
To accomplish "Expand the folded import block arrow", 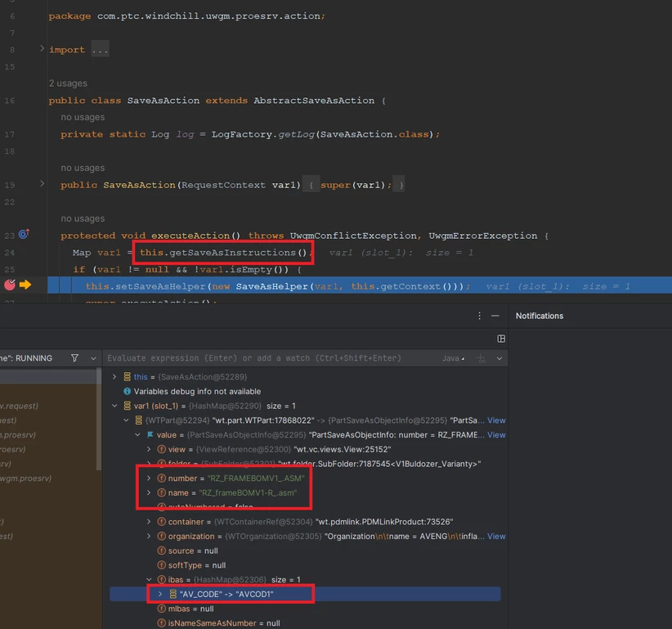I will 42,48.
